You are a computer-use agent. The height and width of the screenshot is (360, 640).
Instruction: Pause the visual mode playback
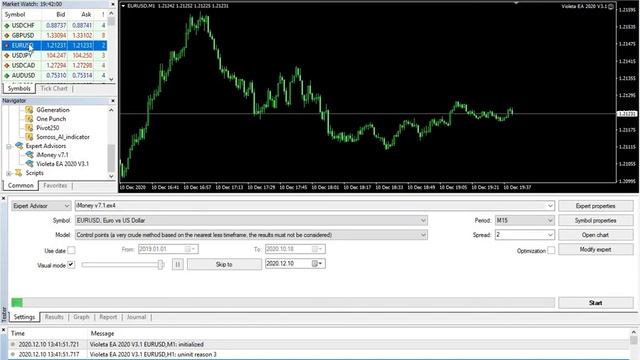[x=178, y=264]
